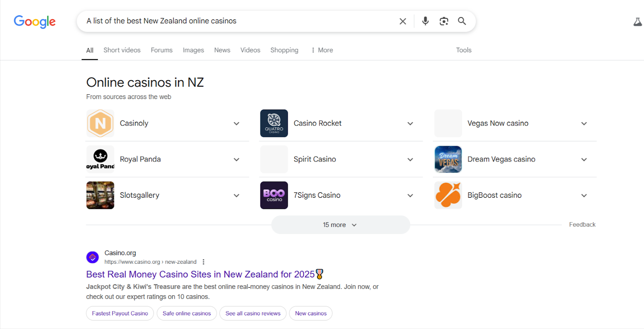Image resolution: width=644 pixels, height=329 pixels.
Task: Click the Vegas Now blank thumbnail
Action: [x=448, y=123]
